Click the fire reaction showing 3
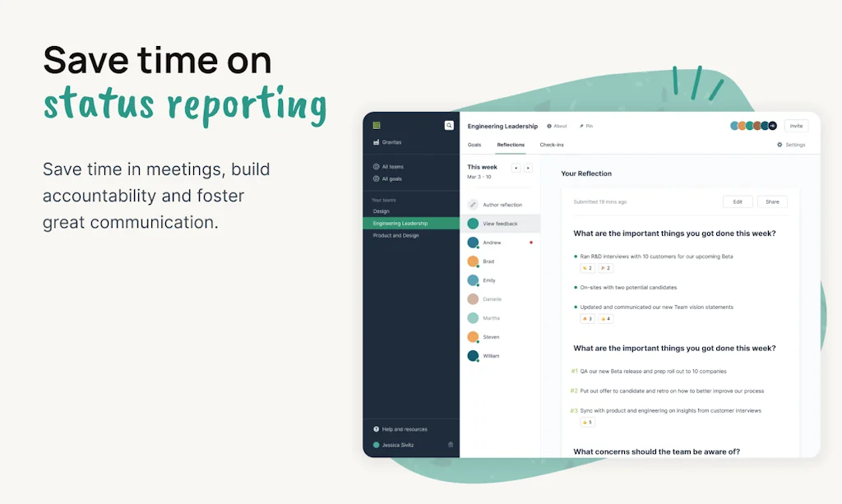Viewport: 842px width, 504px height. (x=587, y=319)
